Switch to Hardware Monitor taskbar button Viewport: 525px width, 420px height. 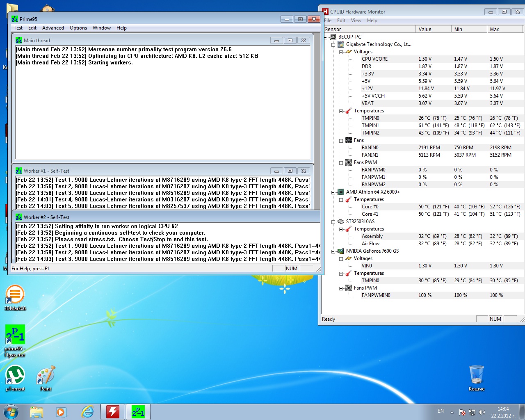(x=113, y=412)
